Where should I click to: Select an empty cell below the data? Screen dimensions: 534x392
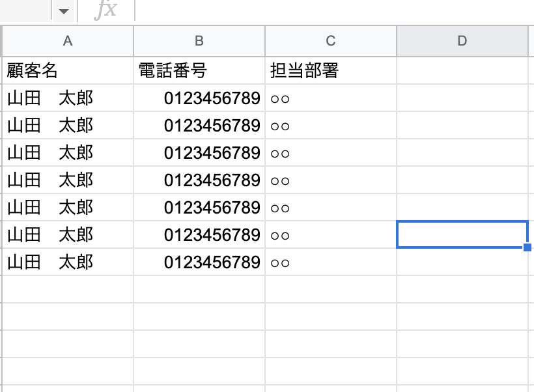pyautogui.click(x=68, y=289)
